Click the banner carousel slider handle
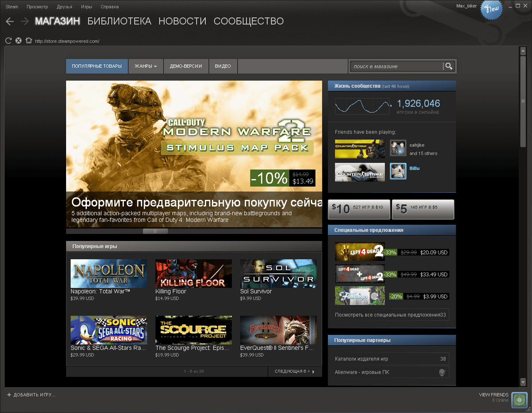Viewport: 532px width, 413px height. 155,231
